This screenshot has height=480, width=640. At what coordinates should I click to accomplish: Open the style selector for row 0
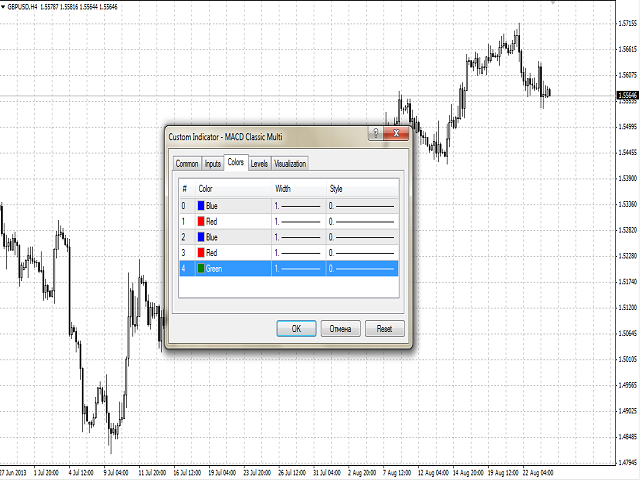362,206
